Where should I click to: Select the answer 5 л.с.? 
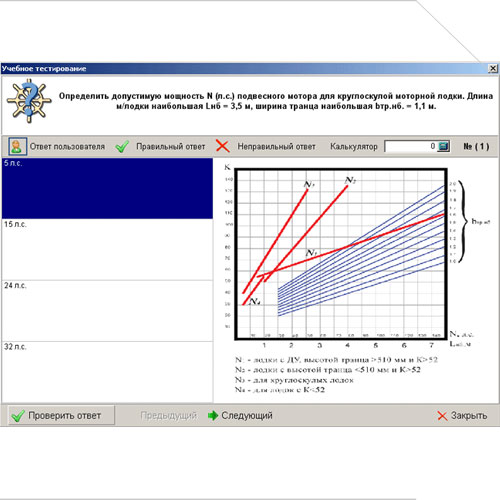107,188
